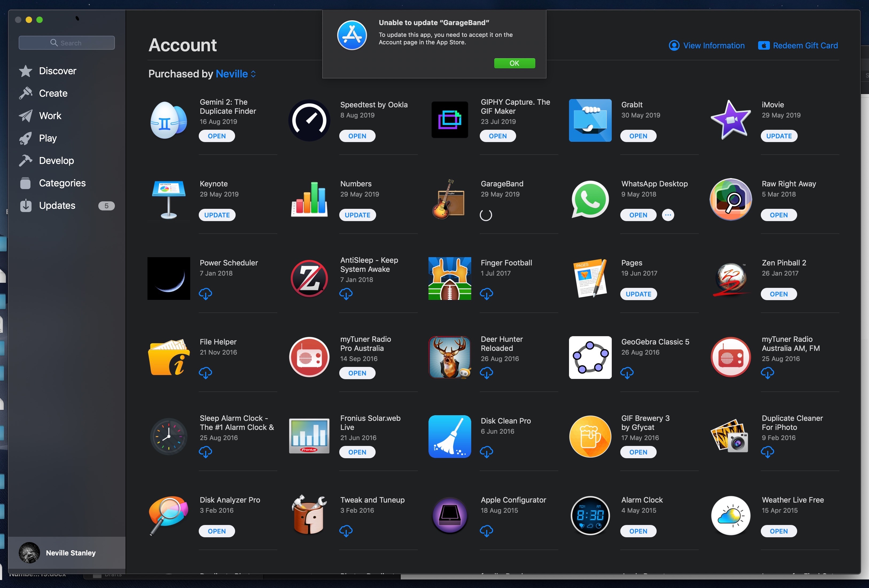Click the WhatsApp Desktop app icon

pyautogui.click(x=590, y=199)
